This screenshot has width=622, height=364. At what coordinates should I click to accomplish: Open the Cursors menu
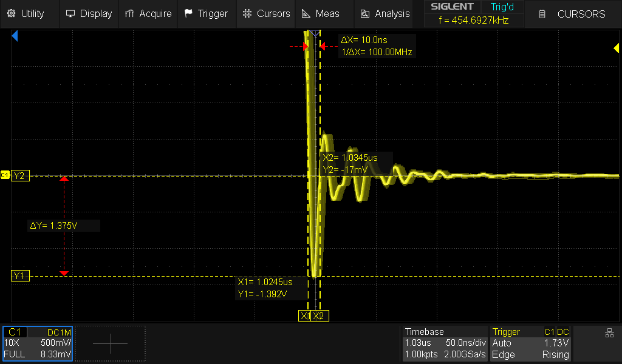click(265, 13)
